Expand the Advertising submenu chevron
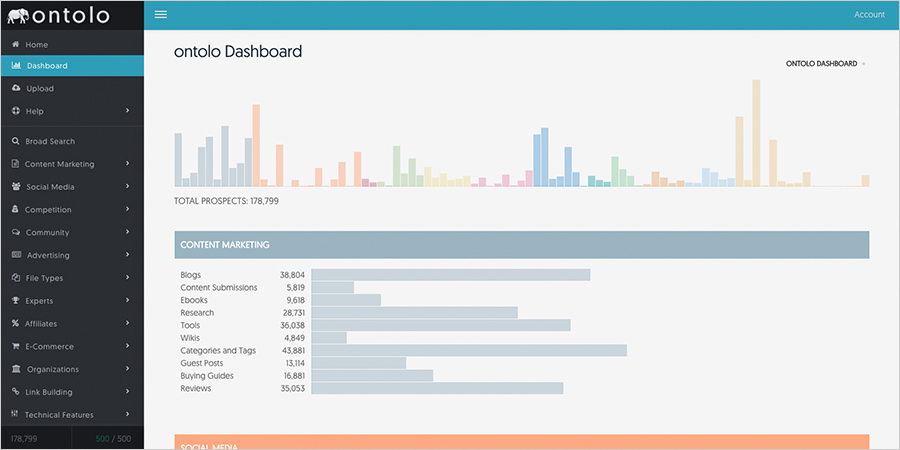The width and height of the screenshot is (900, 450). click(127, 255)
